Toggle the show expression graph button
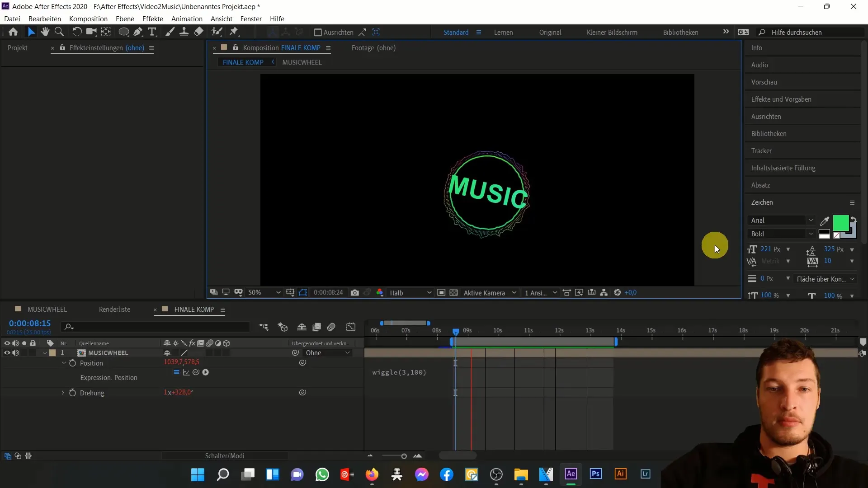Viewport: 868px width, 488px height. [186, 372]
